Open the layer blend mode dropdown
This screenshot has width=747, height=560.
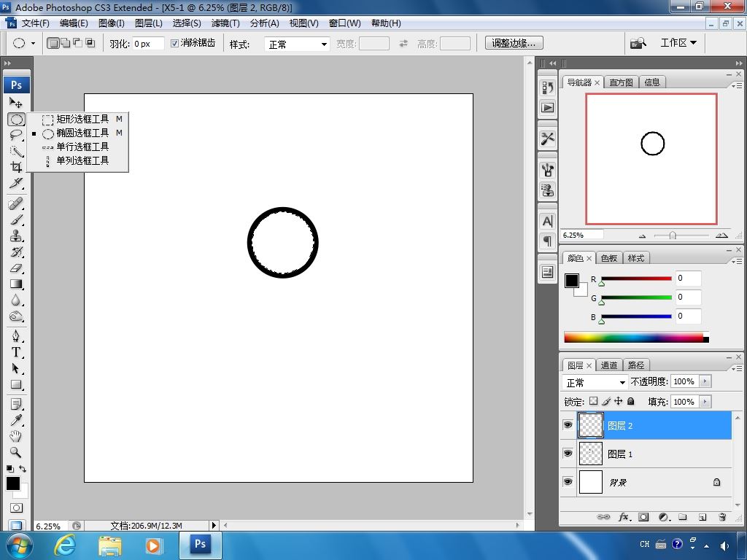coord(595,382)
